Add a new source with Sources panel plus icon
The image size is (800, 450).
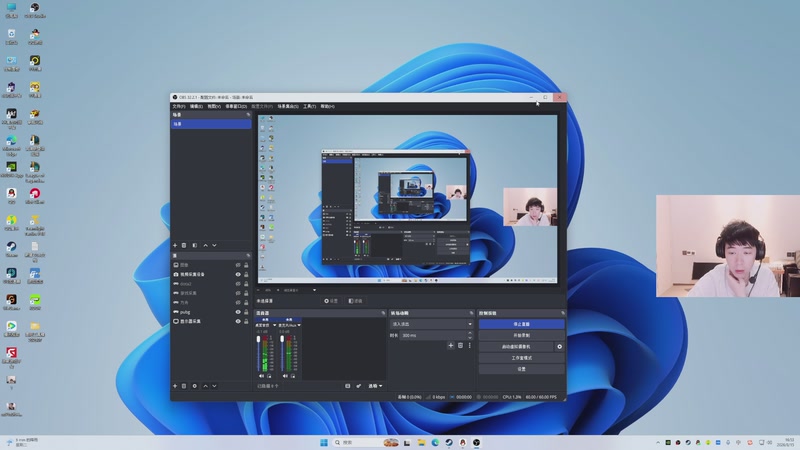pos(175,386)
